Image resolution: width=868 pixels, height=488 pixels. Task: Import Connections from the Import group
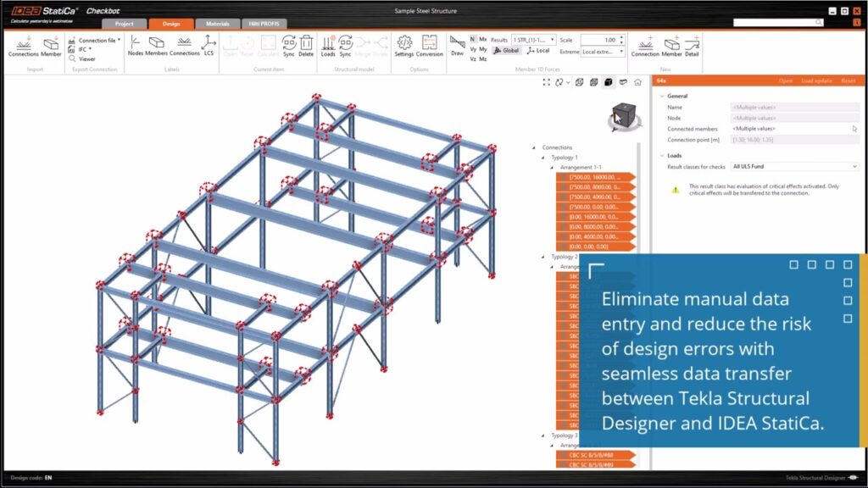(23, 47)
